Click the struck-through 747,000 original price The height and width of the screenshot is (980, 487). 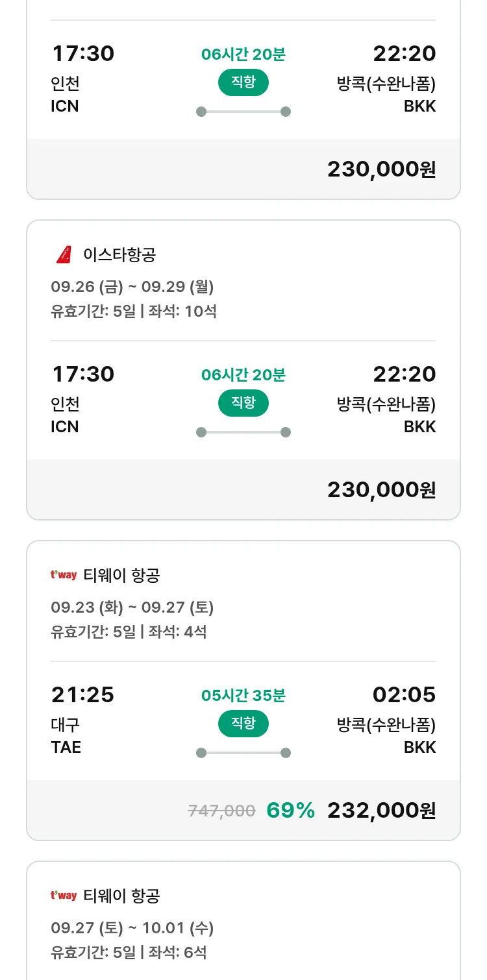pos(221,811)
